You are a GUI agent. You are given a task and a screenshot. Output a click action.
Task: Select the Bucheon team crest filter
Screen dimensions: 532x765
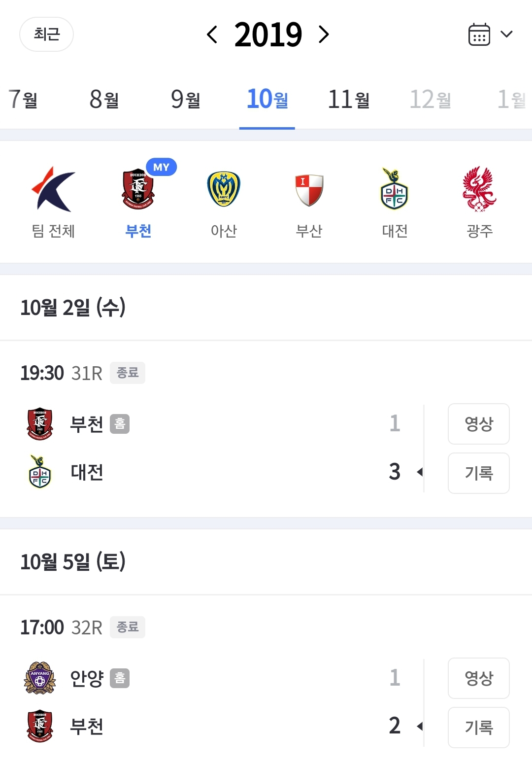[x=138, y=189]
